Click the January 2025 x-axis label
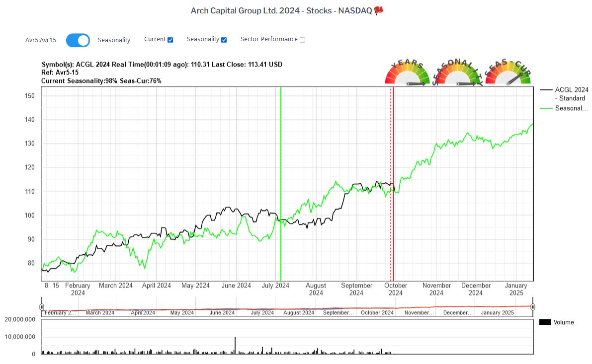 (516, 289)
